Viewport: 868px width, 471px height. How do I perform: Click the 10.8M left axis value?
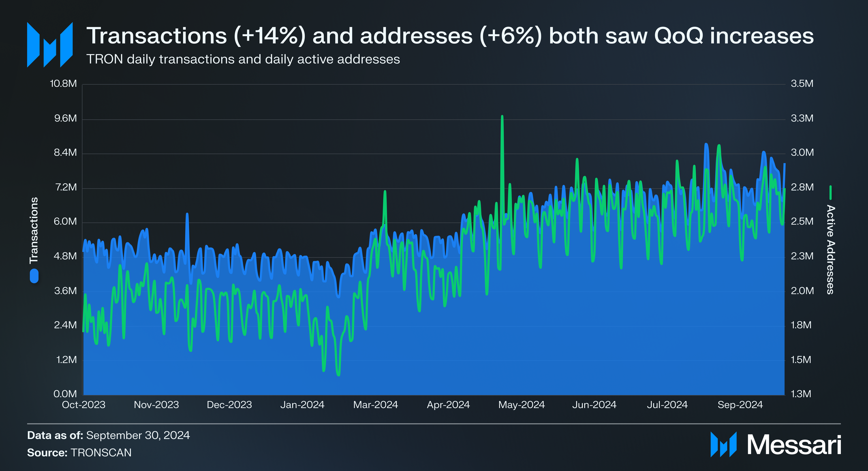pyautogui.click(x=63, y=84)
